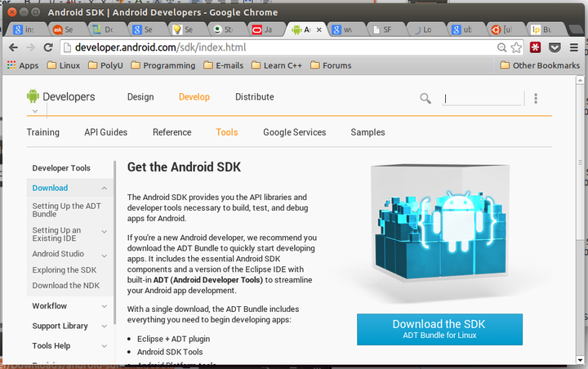
Task: Open the Forums bookmarks folder
Action: tap(331, 65)
